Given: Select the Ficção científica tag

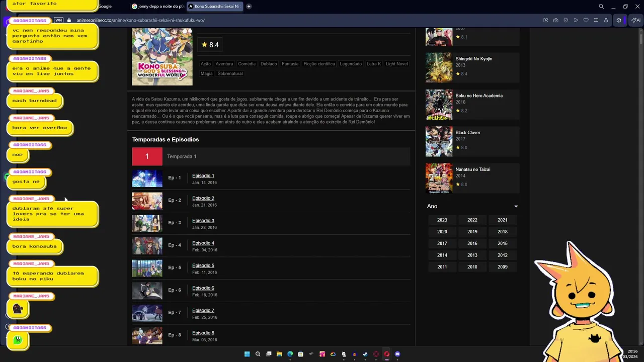Looking at the screenshot, I should (319, 64).
